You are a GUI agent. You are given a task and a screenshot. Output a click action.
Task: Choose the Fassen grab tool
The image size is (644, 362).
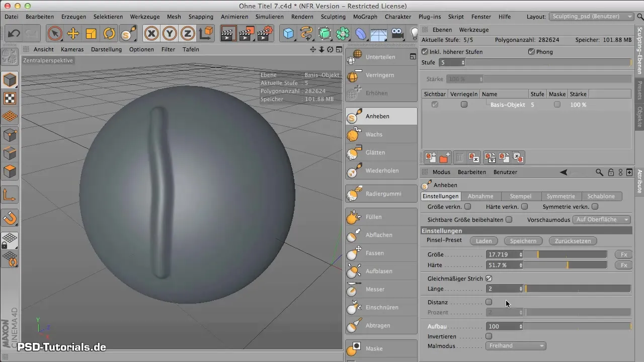click(381, 253)
